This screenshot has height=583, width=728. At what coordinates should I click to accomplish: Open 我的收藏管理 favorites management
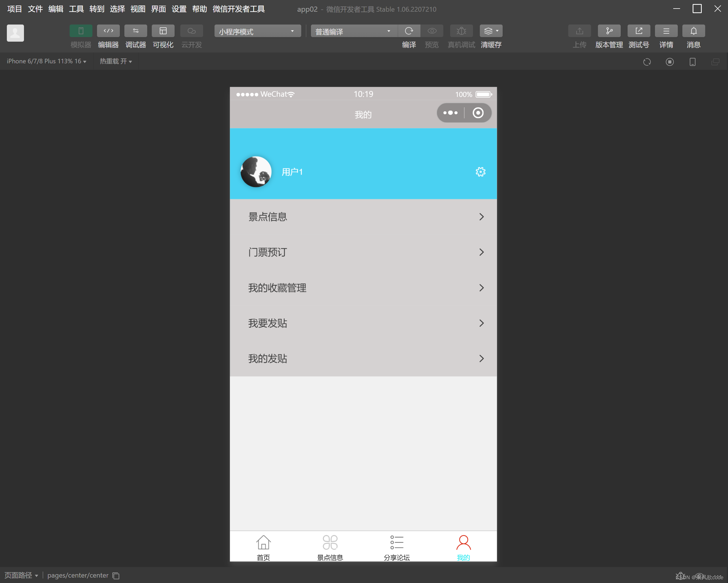[363, 288]
